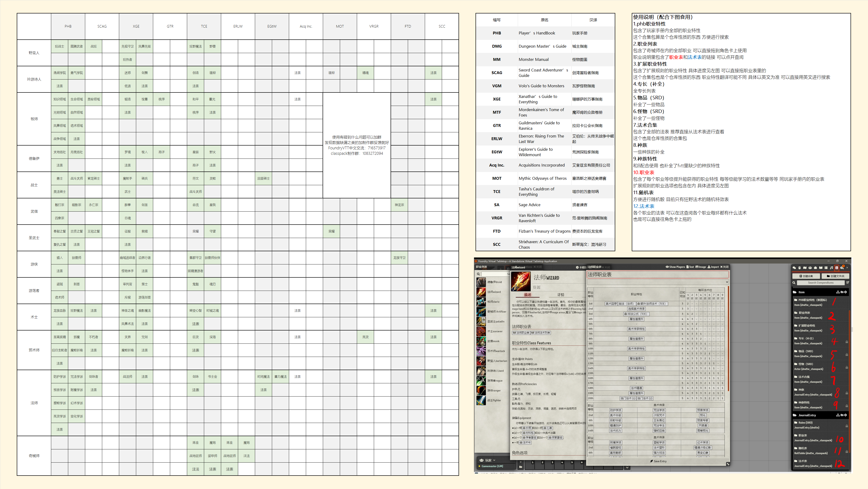The width and height of the screenshot is (868, 489).
Task: Click the sitemap icon on Item folder header
Action: click(x=838, y=292)
